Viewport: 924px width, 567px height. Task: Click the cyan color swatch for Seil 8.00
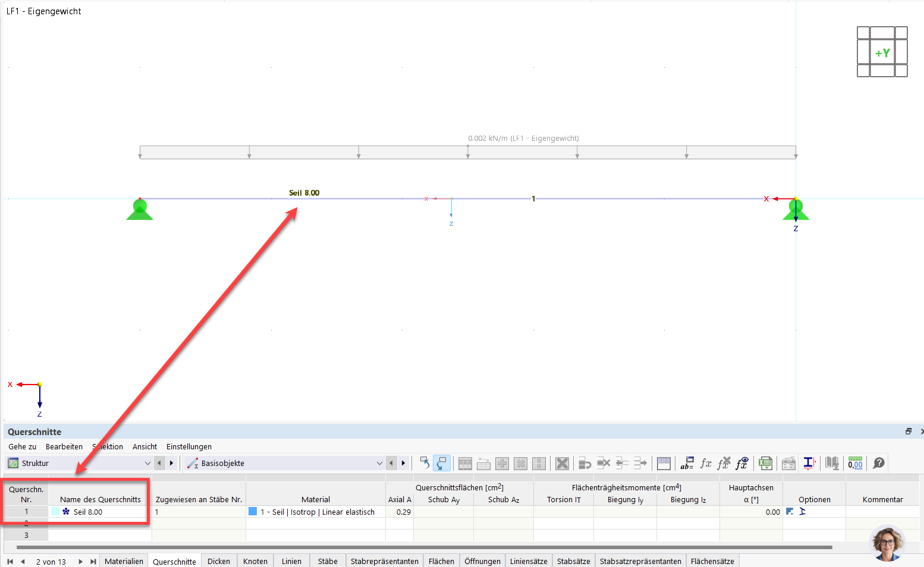[55, 511]
